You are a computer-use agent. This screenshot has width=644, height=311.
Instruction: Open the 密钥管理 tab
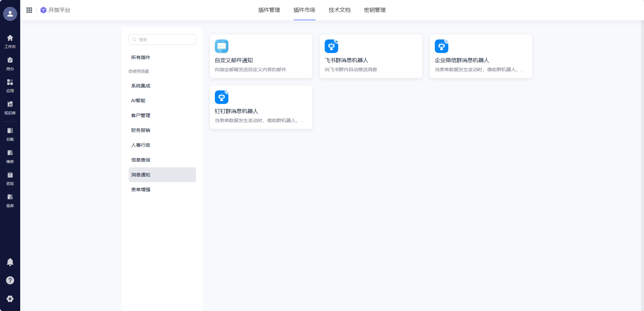click(375, 10)
